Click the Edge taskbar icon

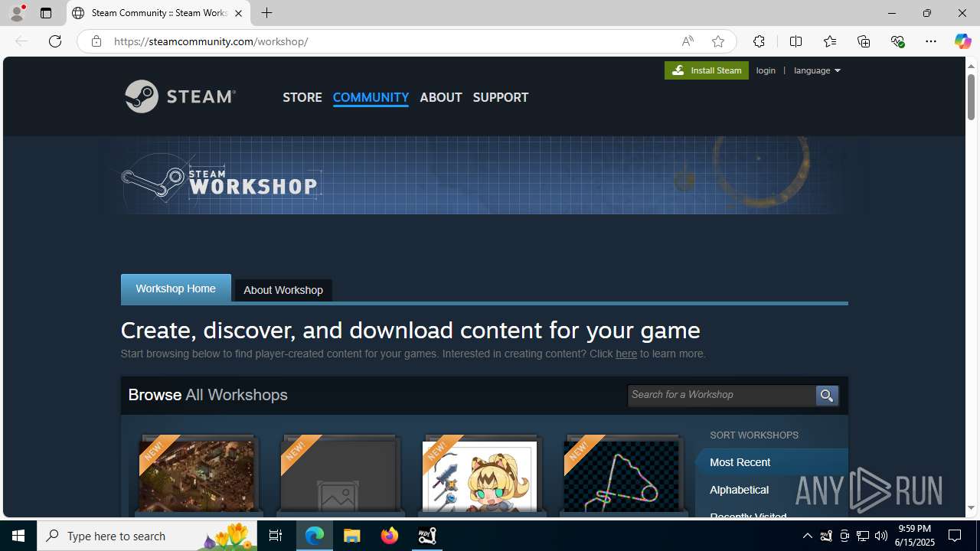[x=315, y=536]
